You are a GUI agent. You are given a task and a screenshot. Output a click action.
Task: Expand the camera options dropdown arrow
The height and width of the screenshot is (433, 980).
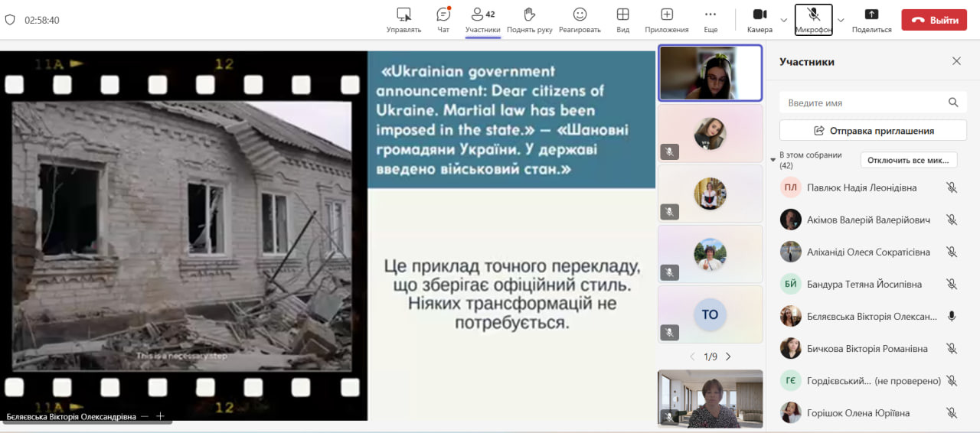(783, 20)
